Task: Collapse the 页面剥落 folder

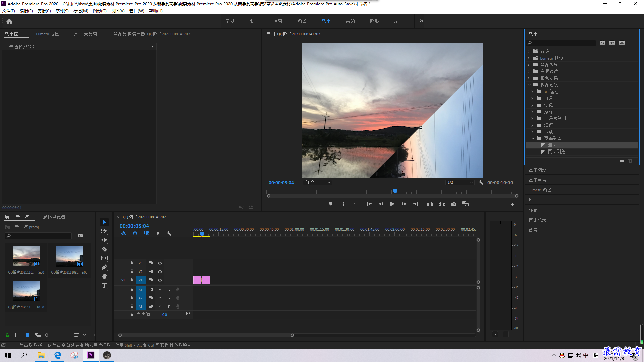Action: (x=533, y=139)
